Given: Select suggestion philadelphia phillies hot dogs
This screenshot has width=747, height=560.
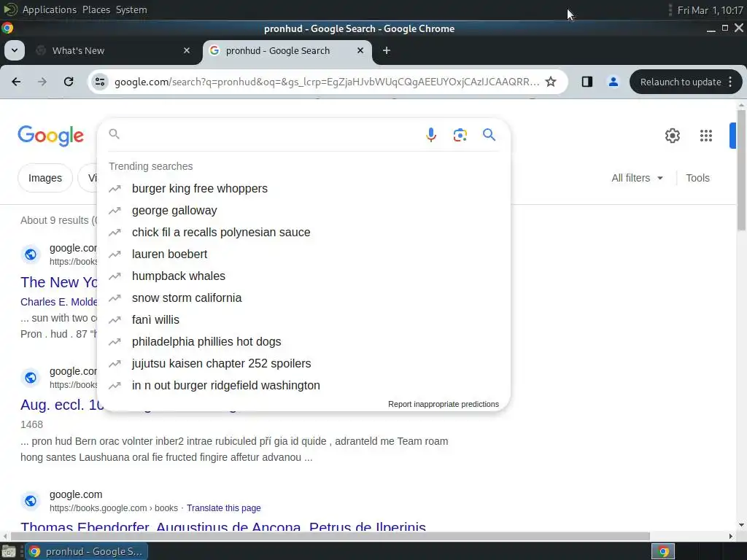Looking at the screenshot, I should pyautogui.click(x=303, y=342).
